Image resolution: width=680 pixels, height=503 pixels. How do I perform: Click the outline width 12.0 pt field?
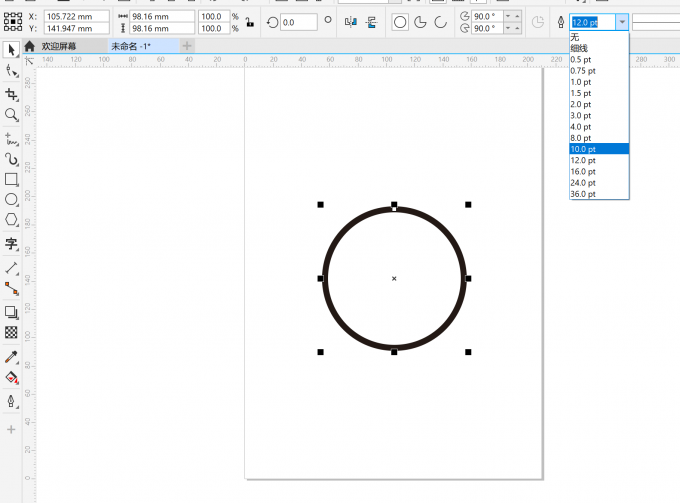(x=592, y=22)
